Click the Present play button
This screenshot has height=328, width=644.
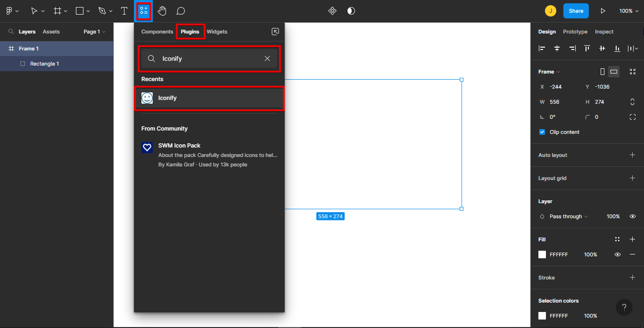tap(603, 11)
